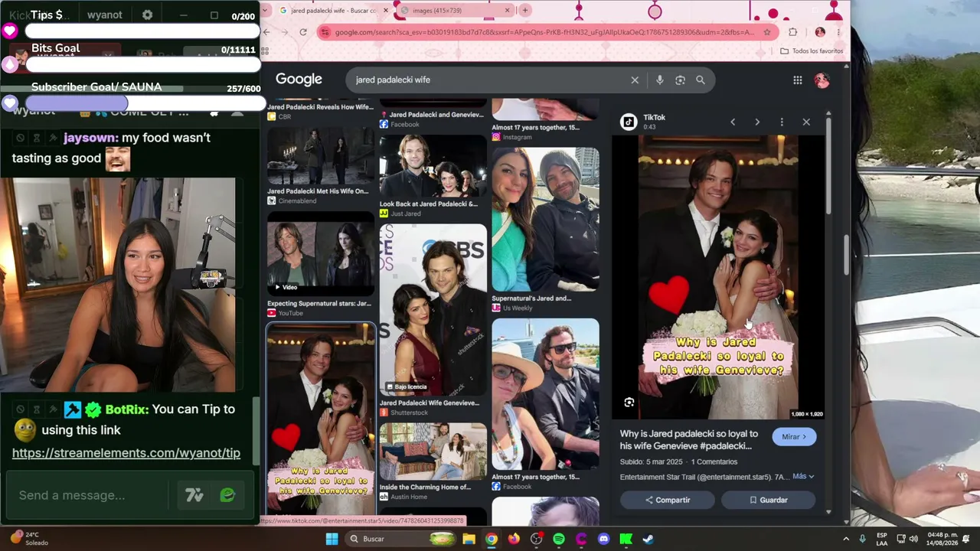Show the previous image in the preview panel
This screenshot has width=980, height=551.
[733, 122]
